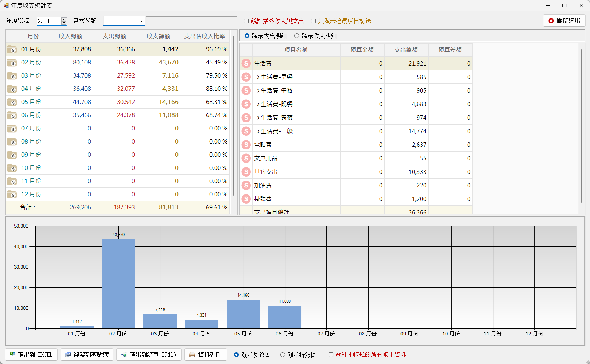
Task: Click 匯出到 EXCEL button
Action: point(31,354)
